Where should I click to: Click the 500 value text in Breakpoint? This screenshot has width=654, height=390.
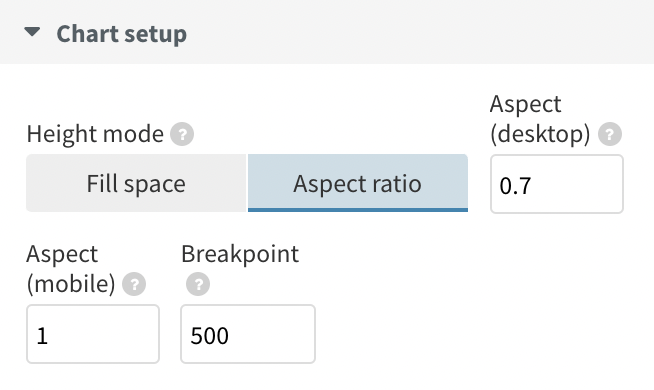pyautogui.click(x=209, y=336)
